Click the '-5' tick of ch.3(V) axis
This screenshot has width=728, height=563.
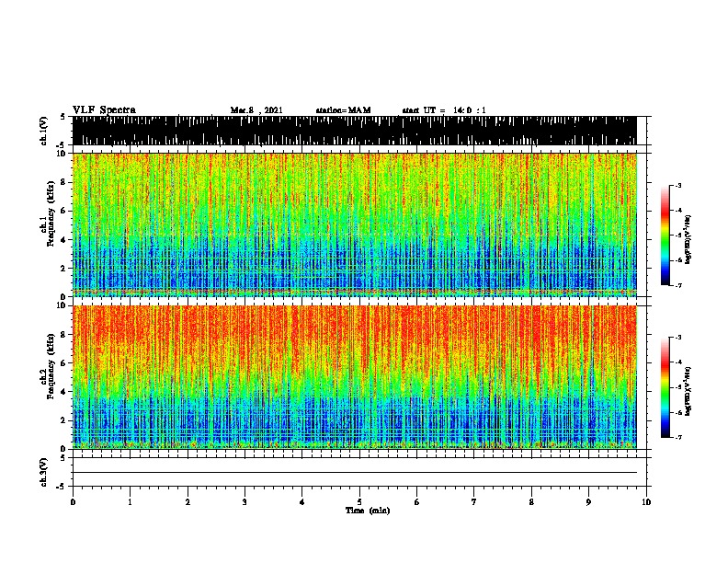(62, 487)
